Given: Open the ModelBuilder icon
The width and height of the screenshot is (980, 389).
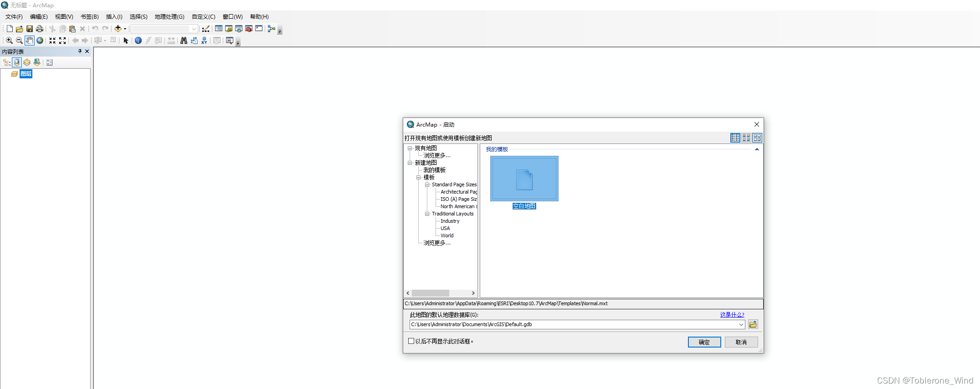Looking at the screenshot, I should (x=272, y=29).
